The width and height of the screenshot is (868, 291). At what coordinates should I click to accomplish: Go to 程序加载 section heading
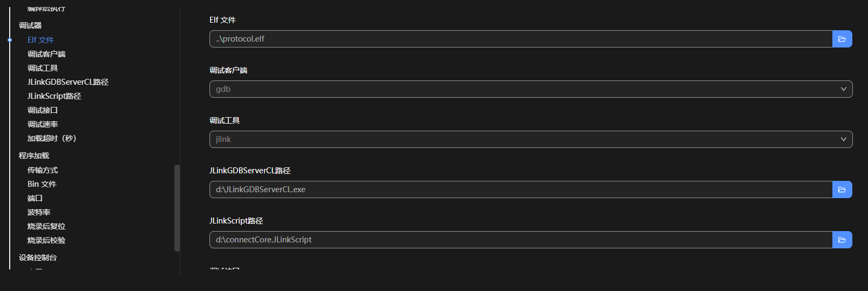pos(34,155)
